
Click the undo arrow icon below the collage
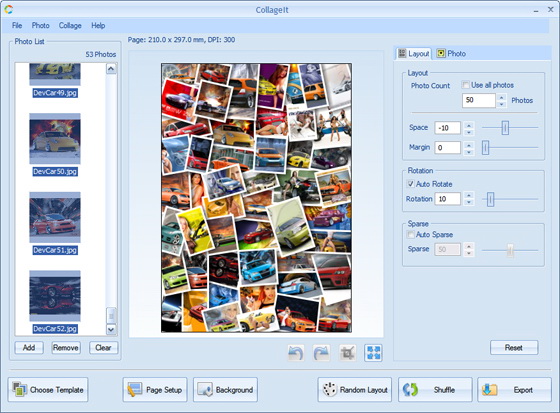(x=296, y=353)
